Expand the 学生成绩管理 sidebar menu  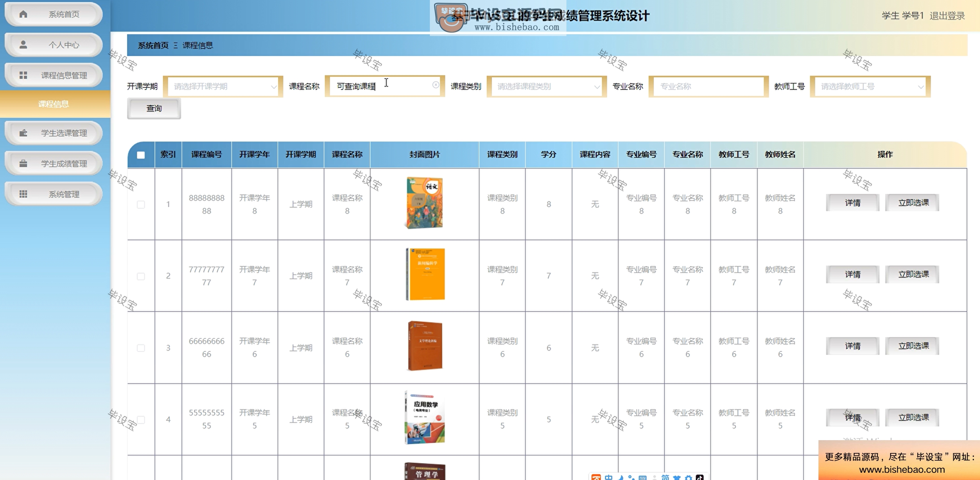click(x=53, y=164)
